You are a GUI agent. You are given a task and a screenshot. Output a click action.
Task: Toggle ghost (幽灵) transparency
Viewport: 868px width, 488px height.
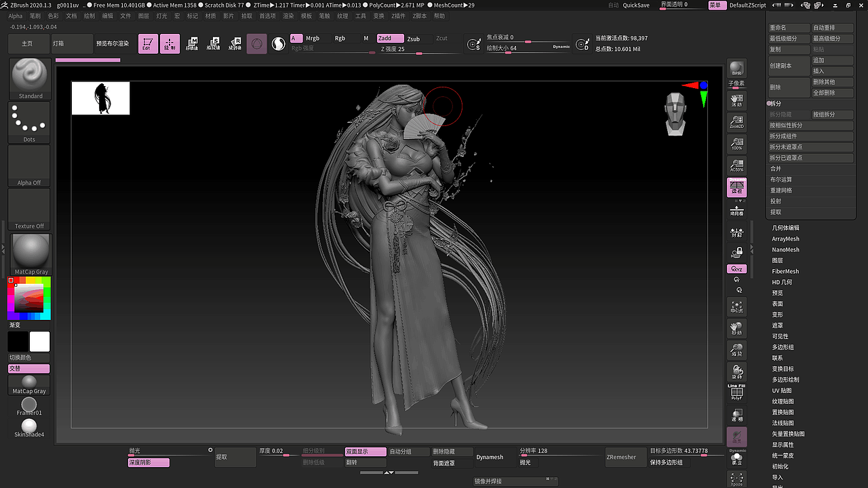pyautogui.click(x=736, y=437)
